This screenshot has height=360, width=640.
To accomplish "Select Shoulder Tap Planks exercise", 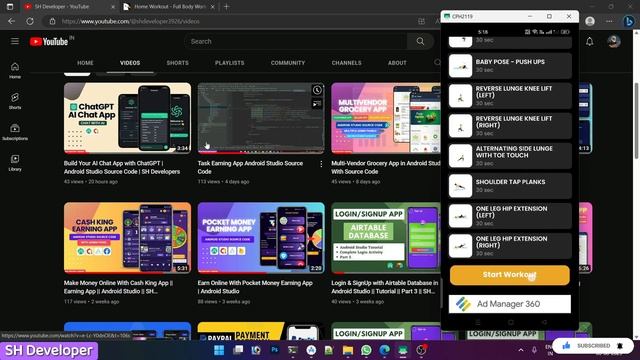I will click(x=510, y=186).
